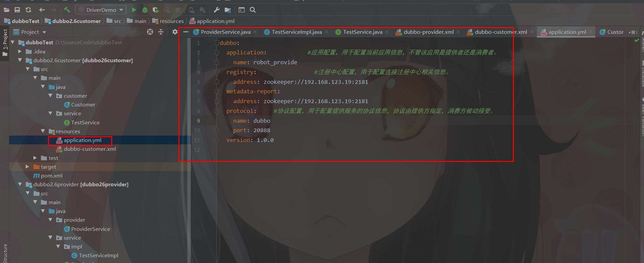
Task: Click the 'port: 20888' line in editor
Action: tap(252, 130)
